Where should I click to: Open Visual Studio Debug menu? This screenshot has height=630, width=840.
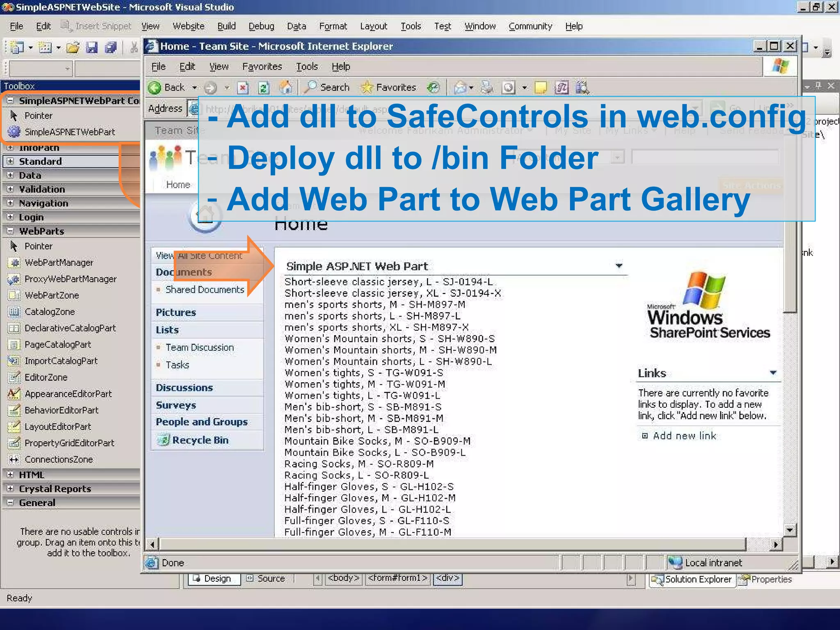(261, 26)
